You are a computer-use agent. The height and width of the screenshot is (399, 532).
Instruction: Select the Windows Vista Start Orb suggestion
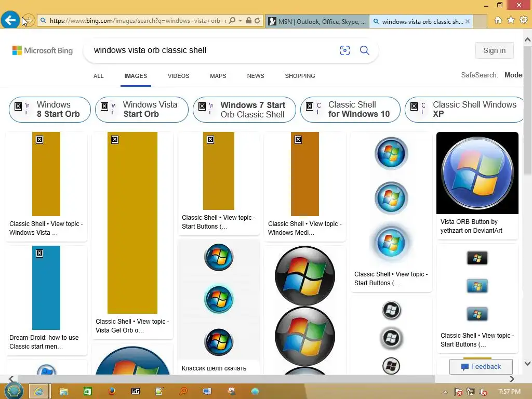coord(142,110)
